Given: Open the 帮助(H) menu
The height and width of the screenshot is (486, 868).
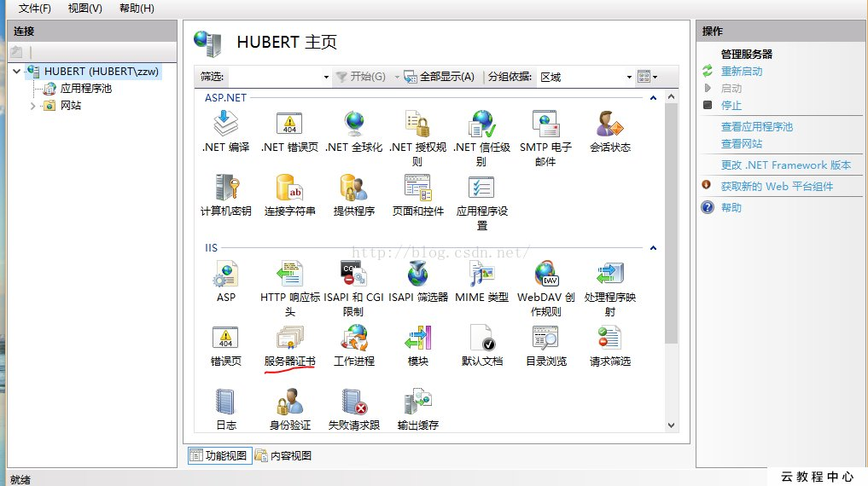Looking at the screenshot, I should click(137, 9).
